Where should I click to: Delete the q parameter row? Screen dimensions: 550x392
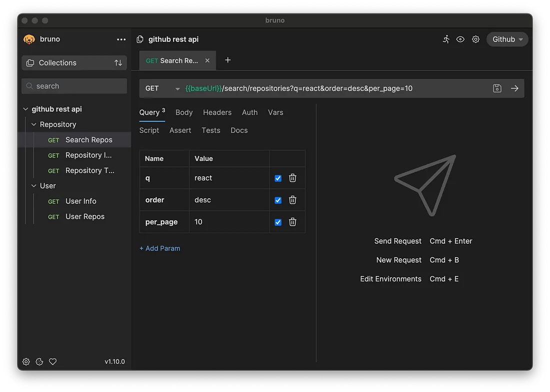coord(292,178)
